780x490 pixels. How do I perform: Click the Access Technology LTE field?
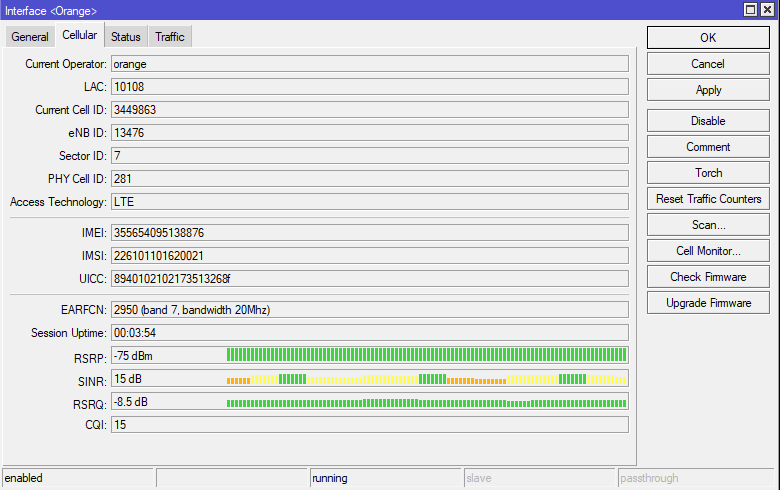pyautogui.click(x=370, y=201)
